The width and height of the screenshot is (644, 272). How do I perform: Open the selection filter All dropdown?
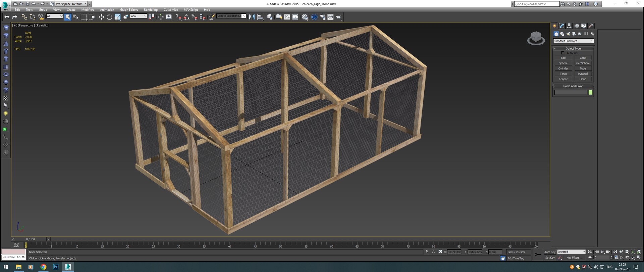(55, 16)
